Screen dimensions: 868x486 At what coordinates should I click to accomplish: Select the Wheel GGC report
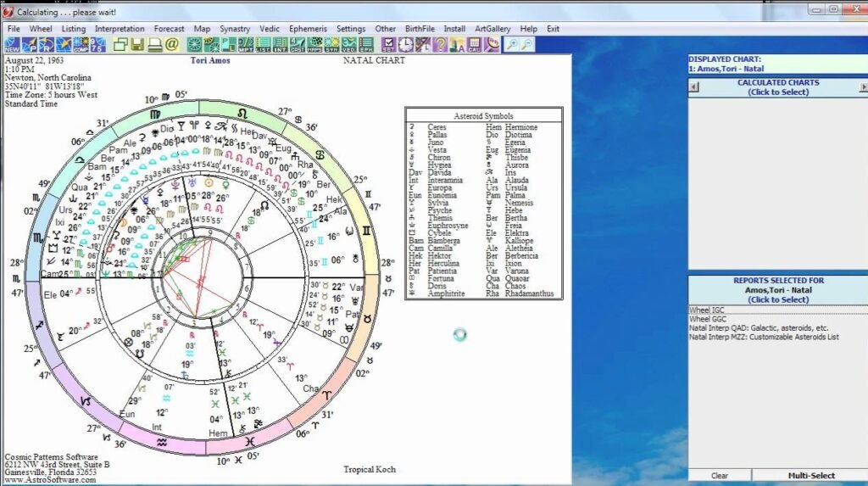click(x=708, y=319)
